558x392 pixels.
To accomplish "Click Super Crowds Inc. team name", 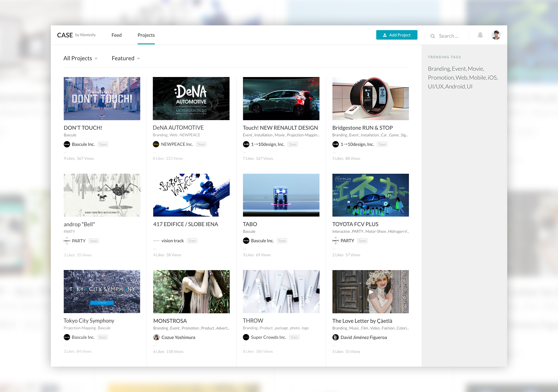I will coord(269,337).
